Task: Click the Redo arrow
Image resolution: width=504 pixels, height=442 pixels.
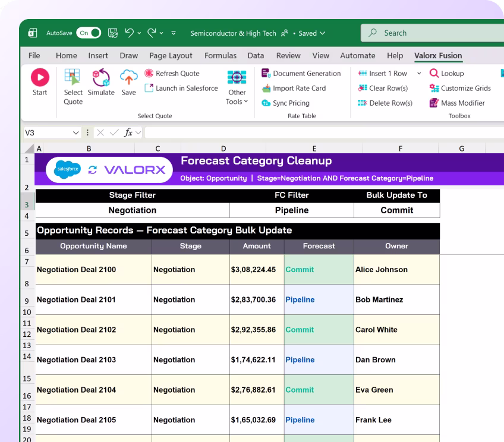Action: [152, 33]
